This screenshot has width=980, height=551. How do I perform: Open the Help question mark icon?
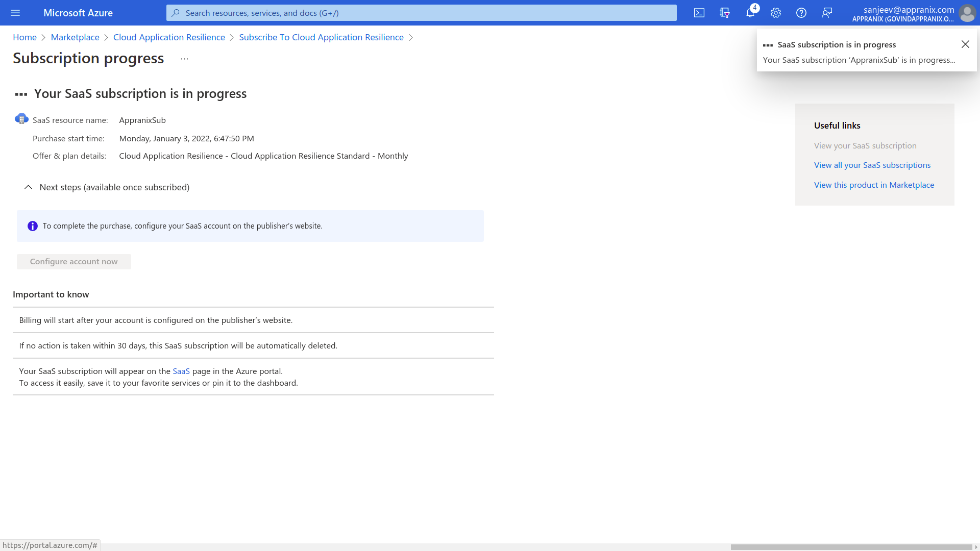[x=801, y=13]
